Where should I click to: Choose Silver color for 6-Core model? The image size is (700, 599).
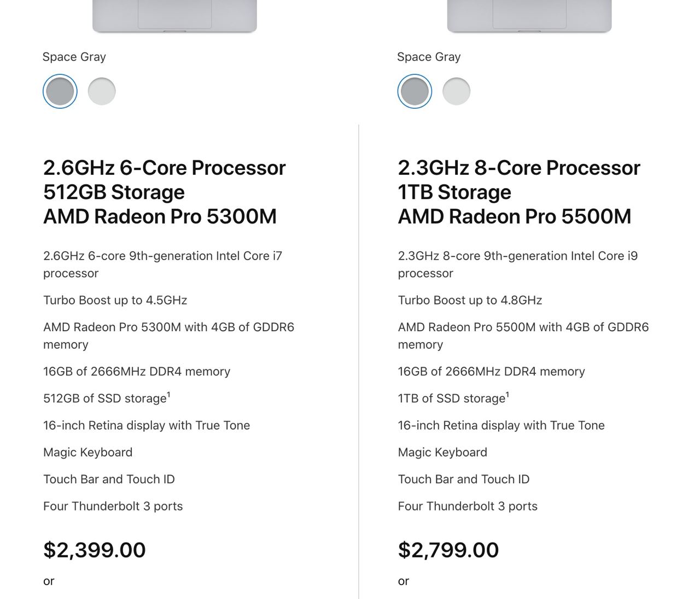click(x=102, y=91)
